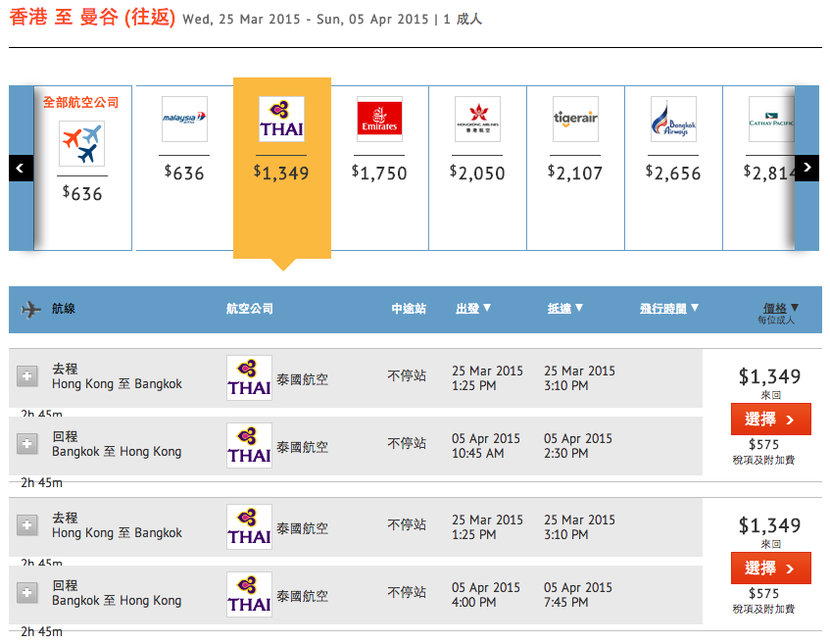Viewport: 830px width, 644px height.
Task: Sort flights by flight duration (飛行時間)
Action: point(669,308)
